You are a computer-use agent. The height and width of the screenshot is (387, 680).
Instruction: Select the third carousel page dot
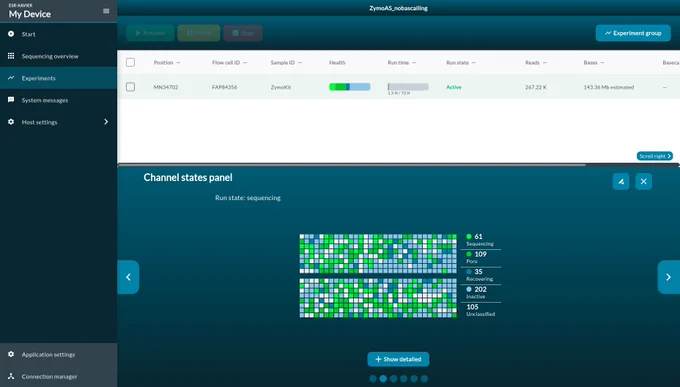coord(393,379)
